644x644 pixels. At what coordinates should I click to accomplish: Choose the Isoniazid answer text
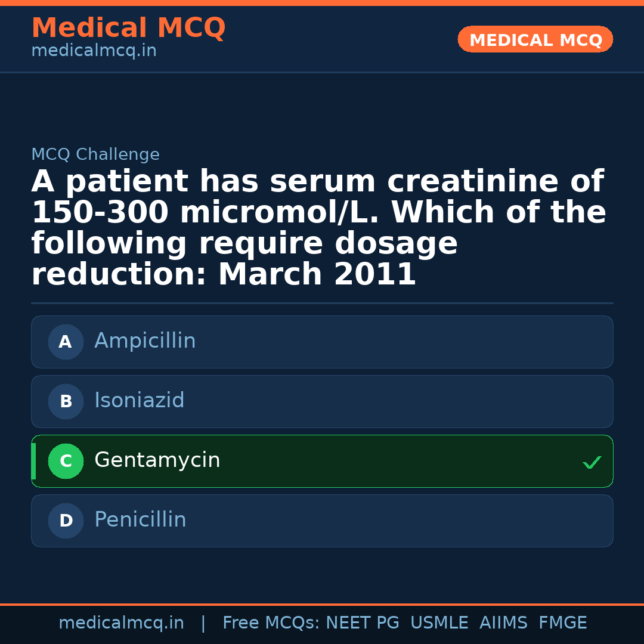[x=140, y=401]
